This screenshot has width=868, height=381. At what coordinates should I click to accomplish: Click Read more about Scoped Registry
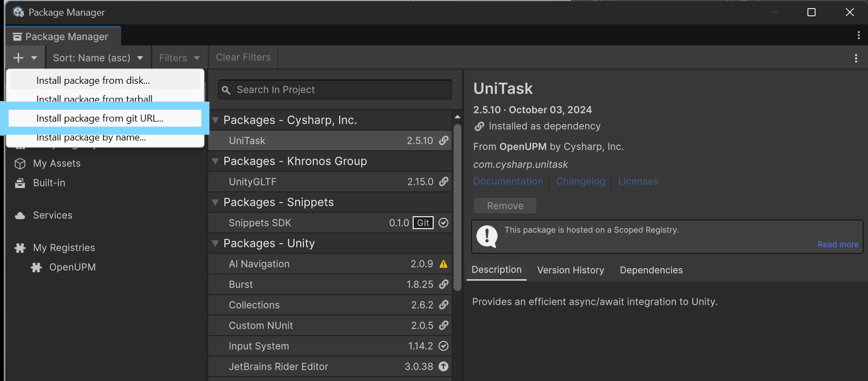pyautogui.click(x=838, y=245)
